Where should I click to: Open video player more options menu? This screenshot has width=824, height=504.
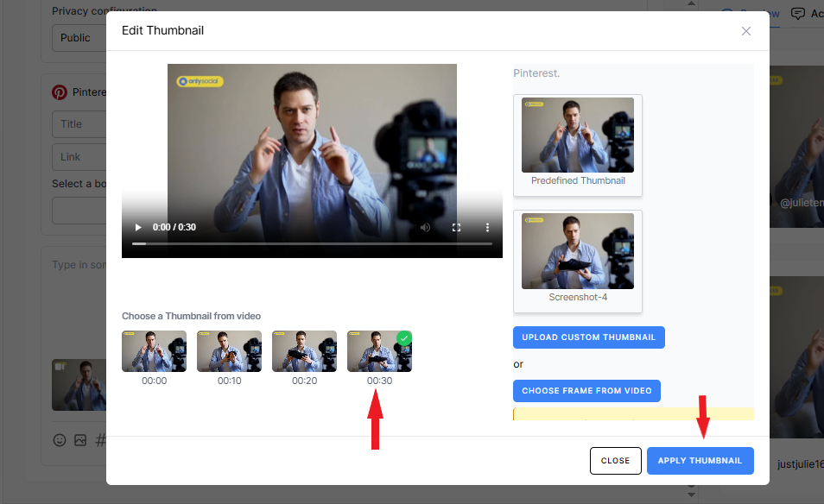pyautogui.click(x=487, y=228)
